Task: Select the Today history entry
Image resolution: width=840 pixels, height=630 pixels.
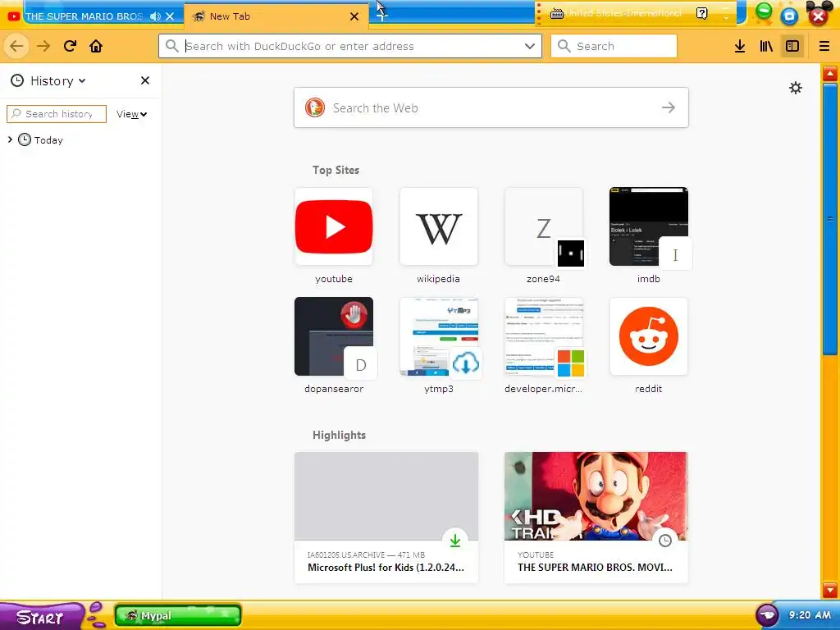Action: tap(48, 139)
